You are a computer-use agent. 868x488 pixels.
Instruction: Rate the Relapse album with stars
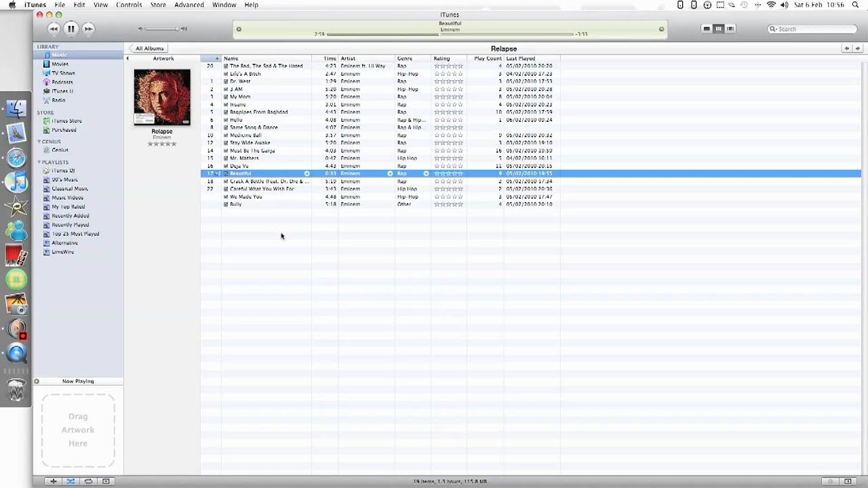coord(162,144)
